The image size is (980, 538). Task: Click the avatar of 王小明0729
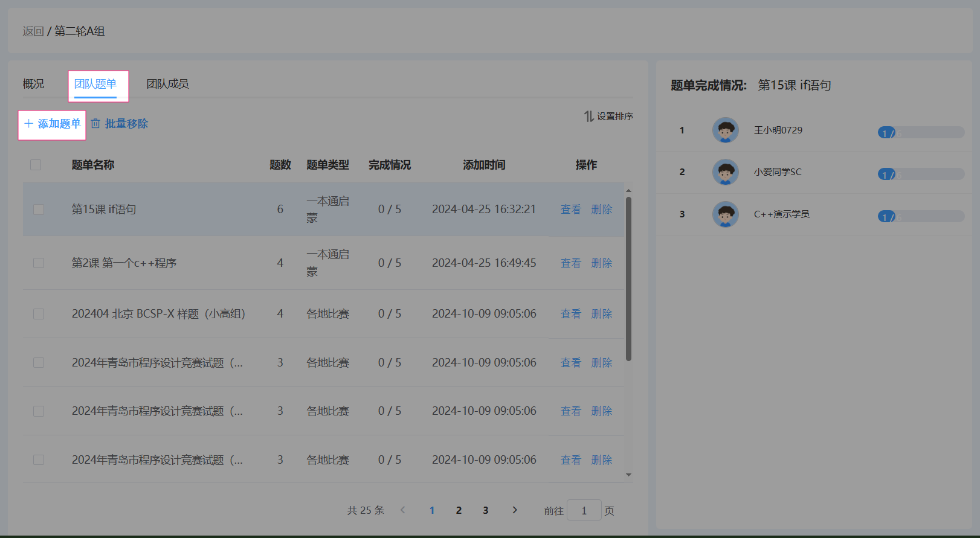tap(726, 130)
